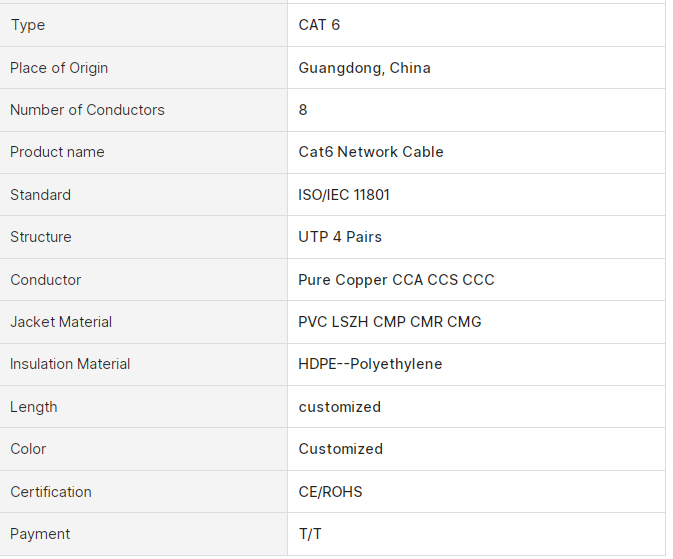Image resolution: width=673 pixels, height=559 pixels.
Task: Click the 'Cat6 Network Cable' value
Action: point(371,152)
